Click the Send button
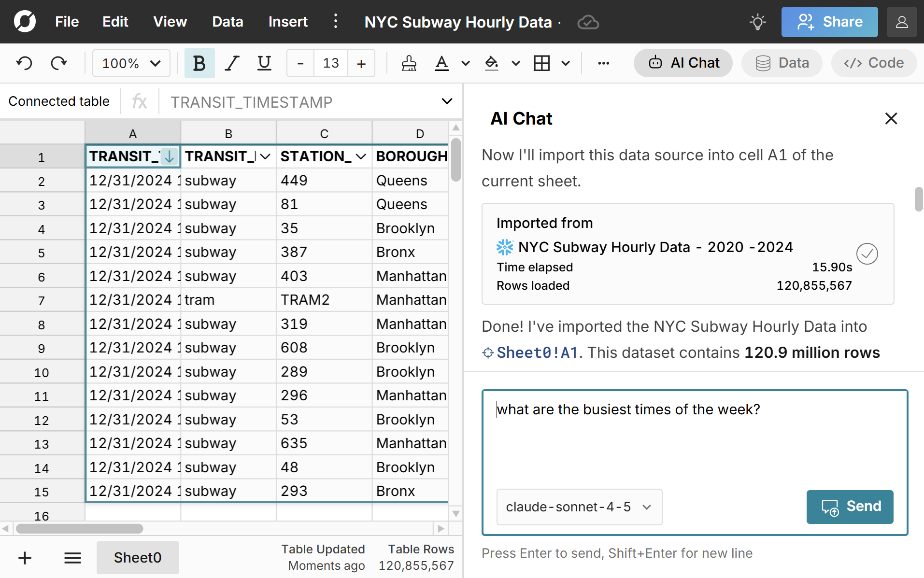This screenshot has height=578, width=924. (849, 507)
